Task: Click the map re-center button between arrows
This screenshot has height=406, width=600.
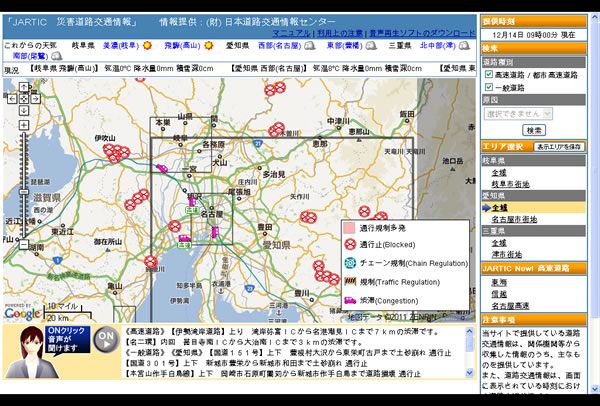Action: pos(24,99)
